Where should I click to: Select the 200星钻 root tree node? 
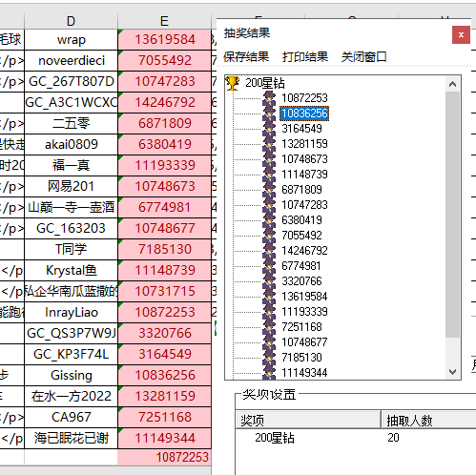[x=265, y=83]
